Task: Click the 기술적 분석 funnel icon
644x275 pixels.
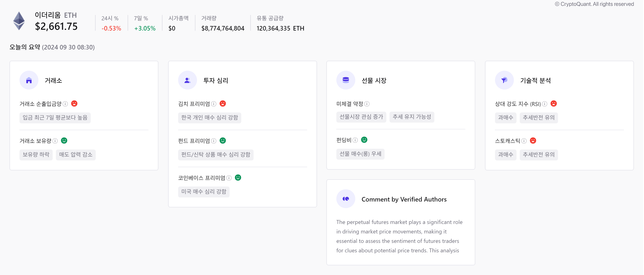Action: tap(504, 80)
